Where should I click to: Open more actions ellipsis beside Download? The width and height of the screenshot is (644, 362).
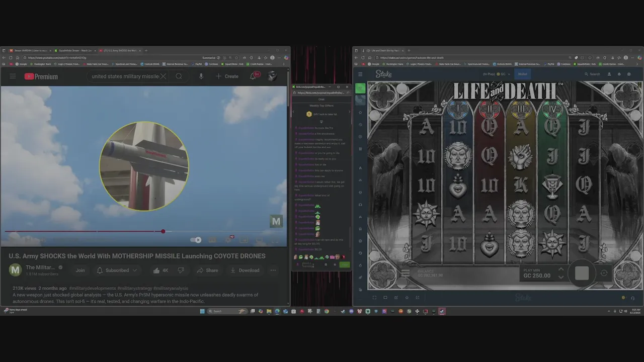[273, 270]
